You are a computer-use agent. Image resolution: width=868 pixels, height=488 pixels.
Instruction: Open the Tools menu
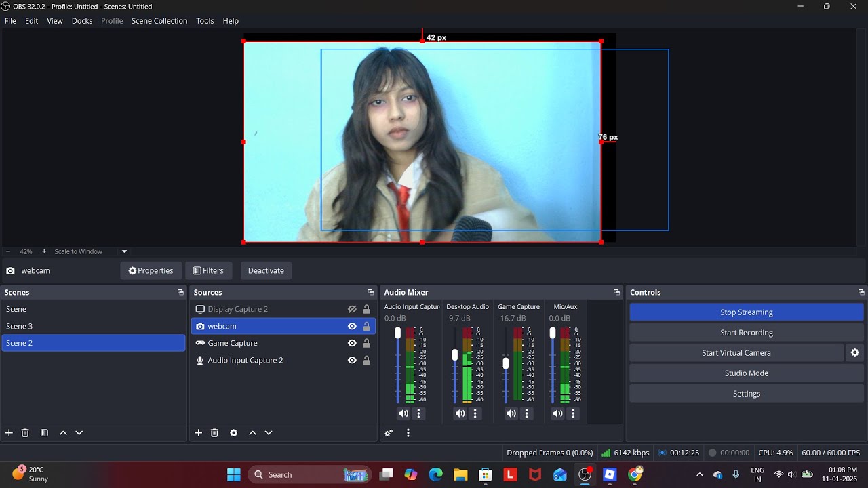click(x=205, y=21)
